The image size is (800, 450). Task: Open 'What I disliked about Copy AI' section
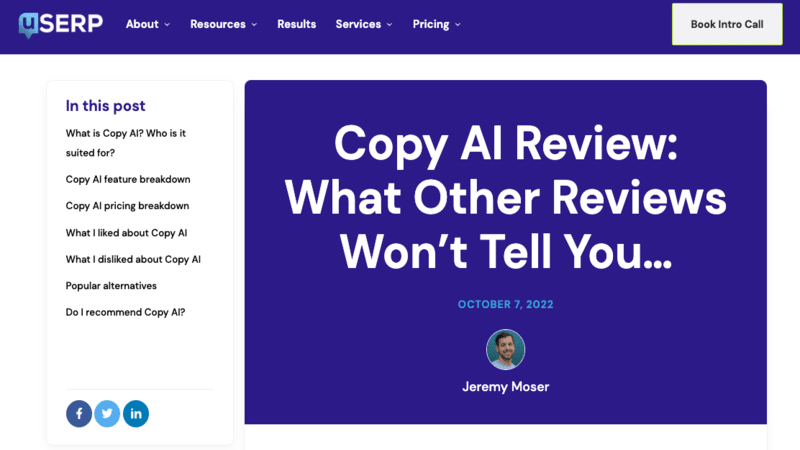[x=133, y=259]
